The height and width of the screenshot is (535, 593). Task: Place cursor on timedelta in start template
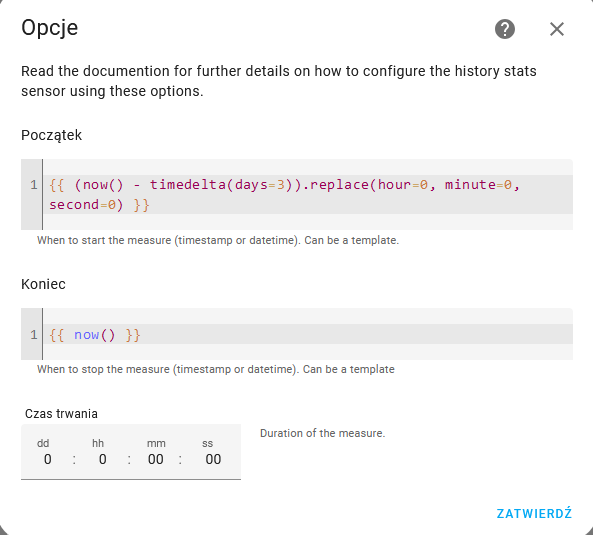188,185
